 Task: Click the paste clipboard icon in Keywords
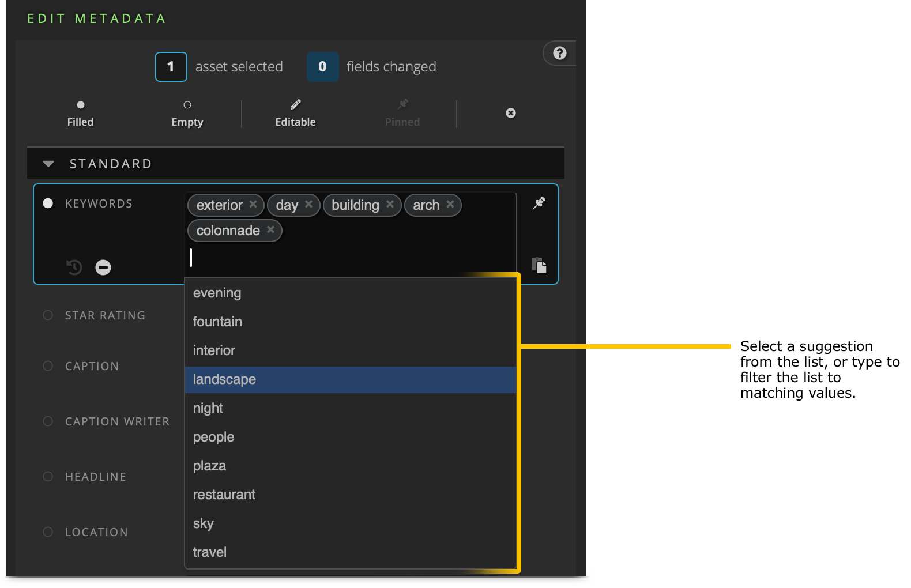(x=539, y=266)
